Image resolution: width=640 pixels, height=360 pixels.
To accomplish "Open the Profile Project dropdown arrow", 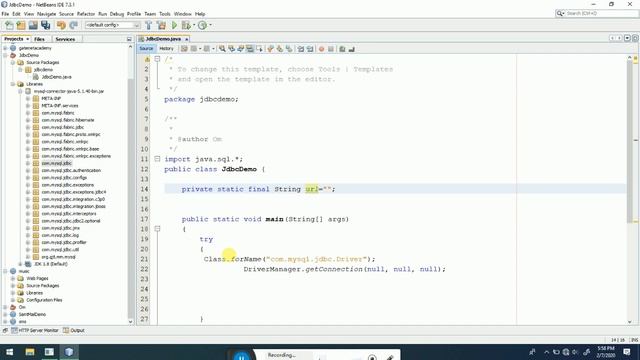I will click(x=210, y=25).
